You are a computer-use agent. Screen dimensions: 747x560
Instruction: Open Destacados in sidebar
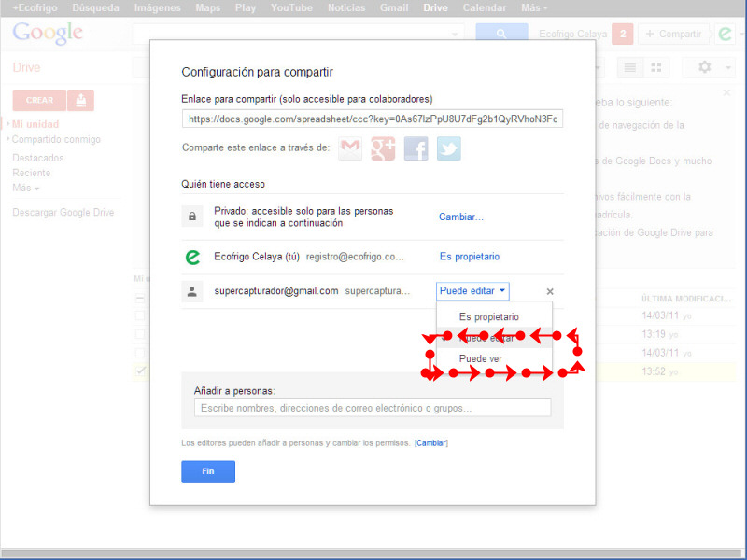(38, 158)
